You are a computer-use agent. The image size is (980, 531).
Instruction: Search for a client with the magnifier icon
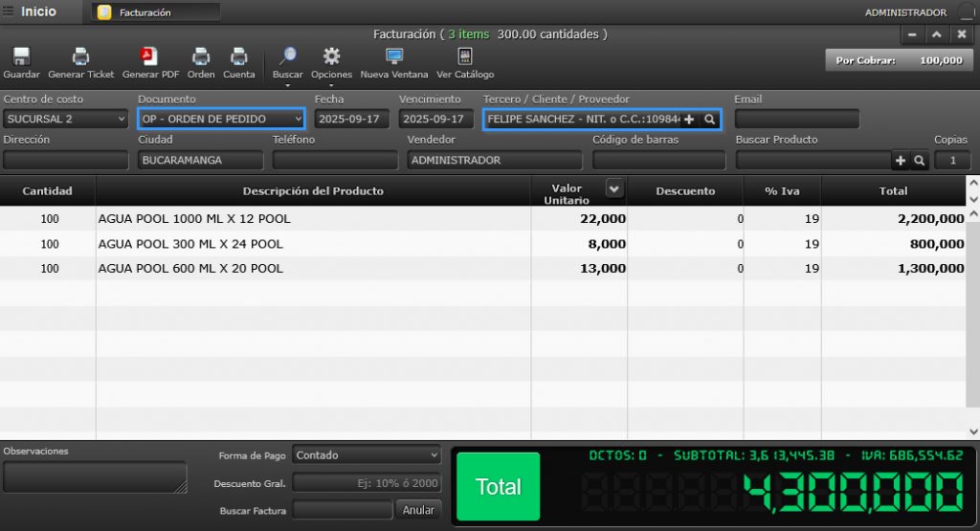709,120
